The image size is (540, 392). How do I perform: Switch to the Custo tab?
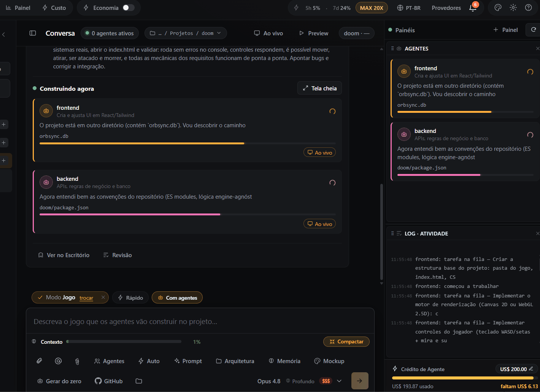(54, 8)
